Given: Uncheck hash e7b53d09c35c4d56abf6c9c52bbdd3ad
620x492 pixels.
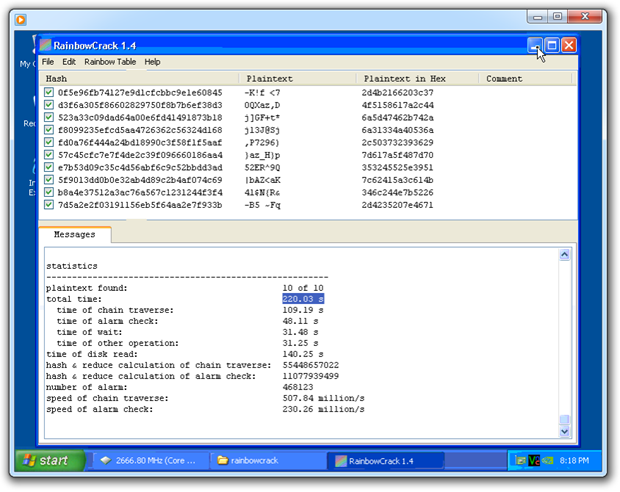Looking at the screenshot, I should (x=49, y=167).
